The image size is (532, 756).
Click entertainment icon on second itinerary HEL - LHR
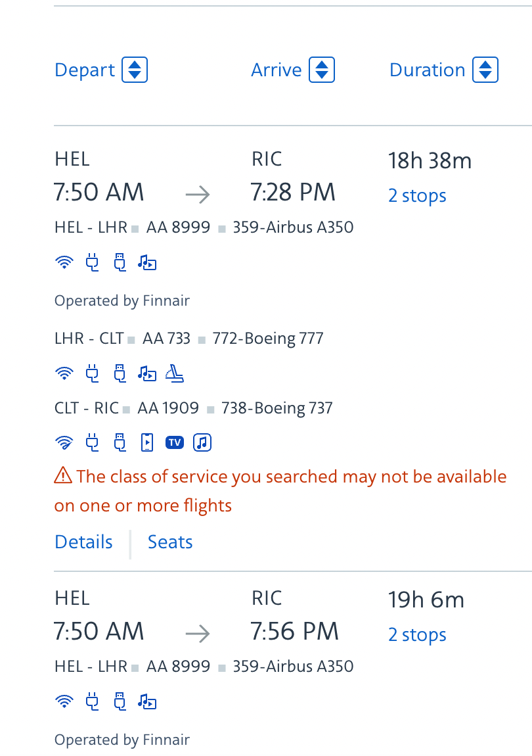(147, 702)
